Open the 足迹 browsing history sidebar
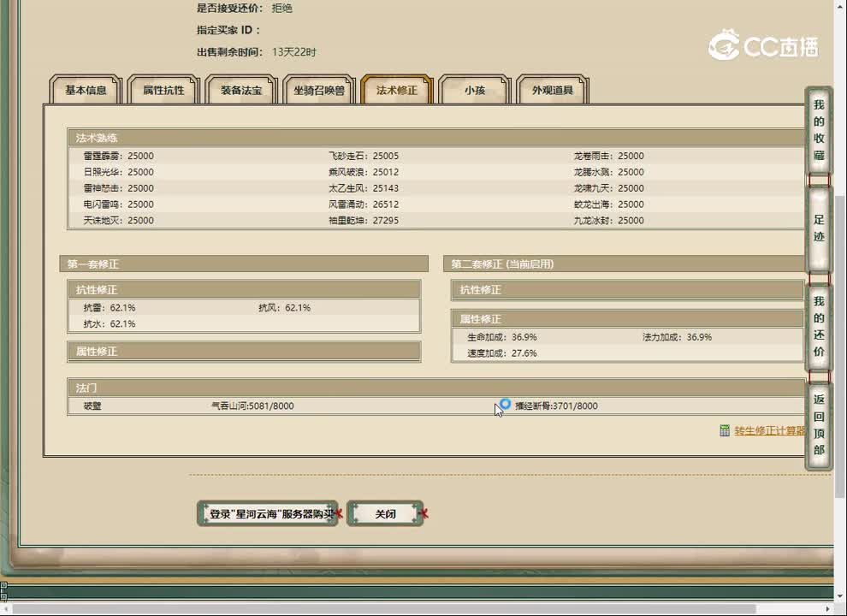Image resolution: width=847 pixels, height=616 pixels. (819, 228)
